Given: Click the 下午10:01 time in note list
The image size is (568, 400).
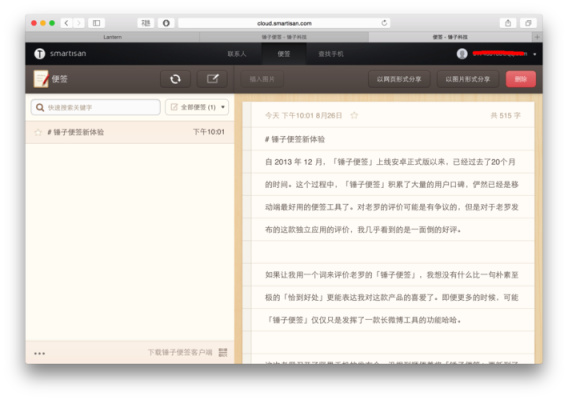Looking at the screenshot, I should (209, 132).
